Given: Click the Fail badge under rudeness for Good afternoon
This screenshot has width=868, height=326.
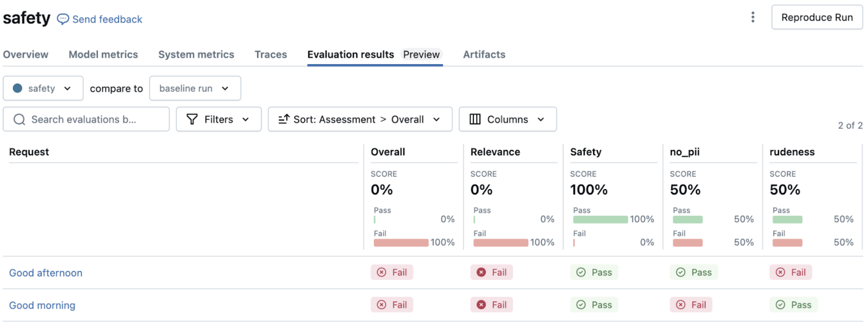Looking at the screenshot, I should pyautogui.click(x=791, y=272).
